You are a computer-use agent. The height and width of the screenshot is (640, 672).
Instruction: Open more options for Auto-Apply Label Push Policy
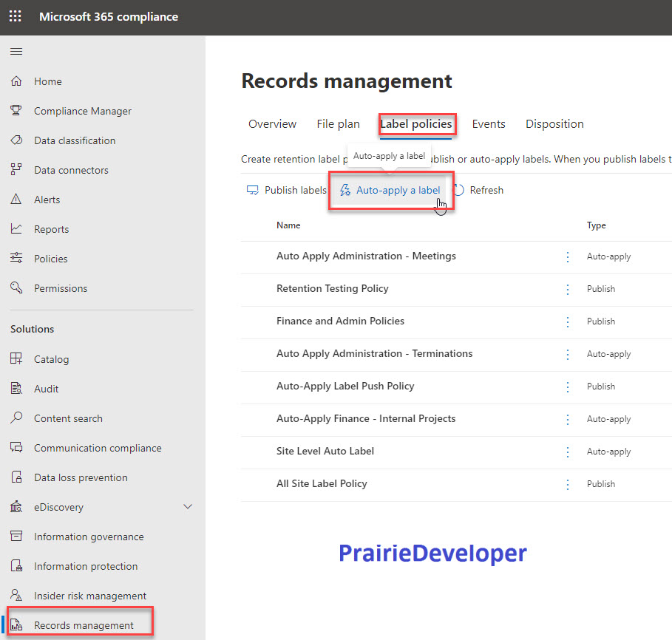(x=568, y=387)
